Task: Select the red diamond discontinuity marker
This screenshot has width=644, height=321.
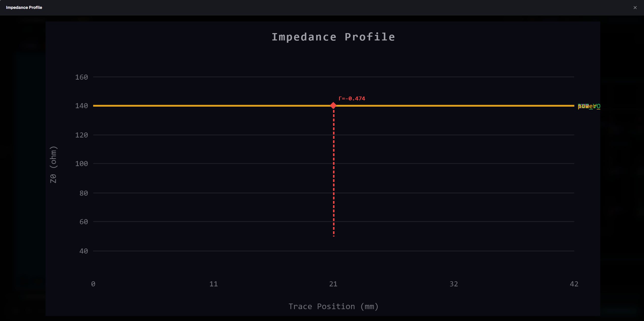Action: [333, 105]
